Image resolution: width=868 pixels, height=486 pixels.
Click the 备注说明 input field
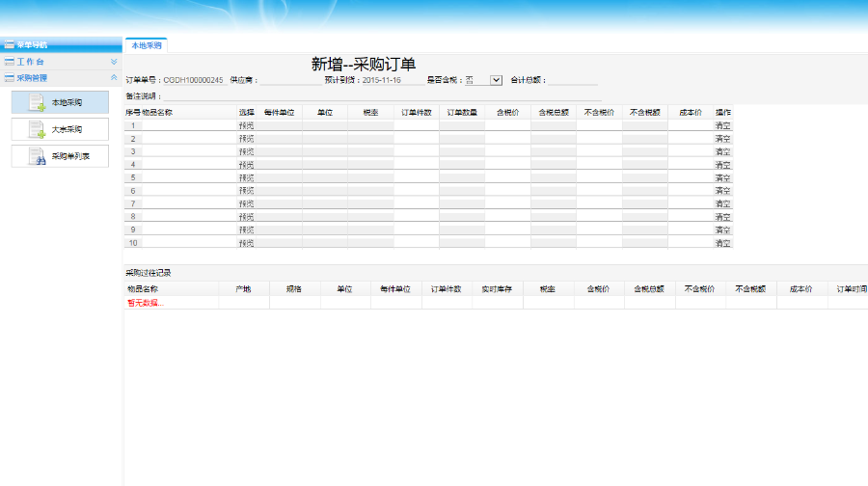click(381, 96)
